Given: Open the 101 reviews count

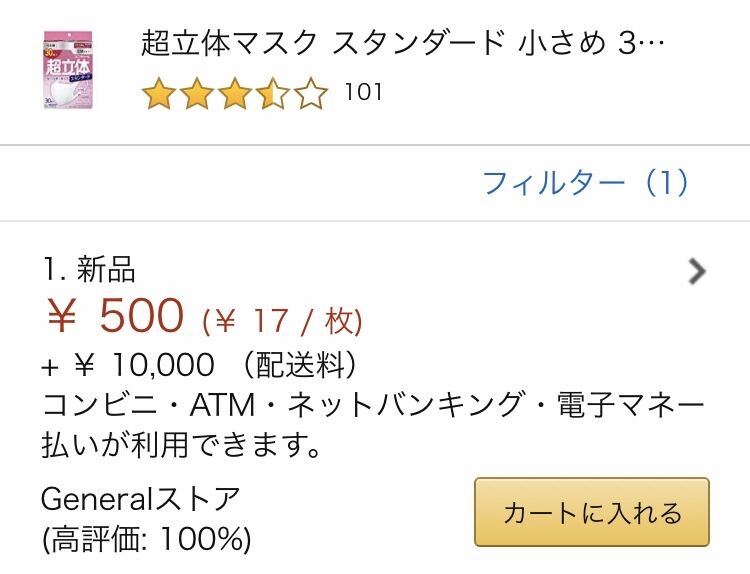Looking at the screenshot, I should point(363,93).
